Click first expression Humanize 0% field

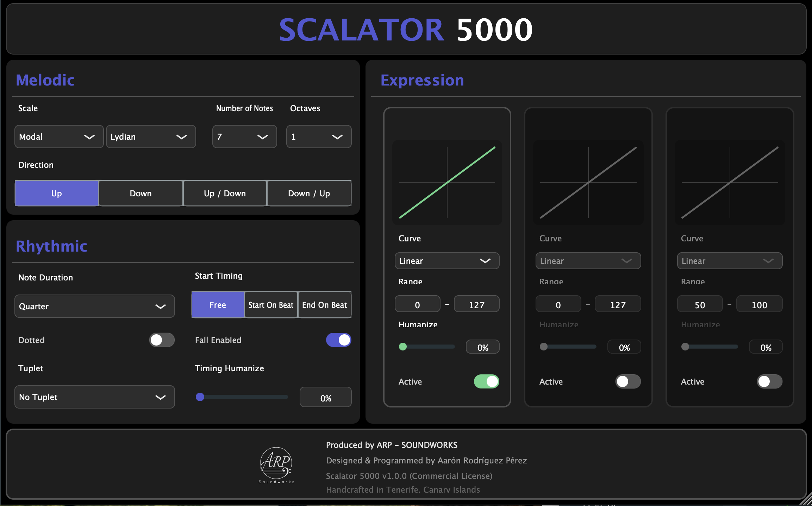point(483,347)
